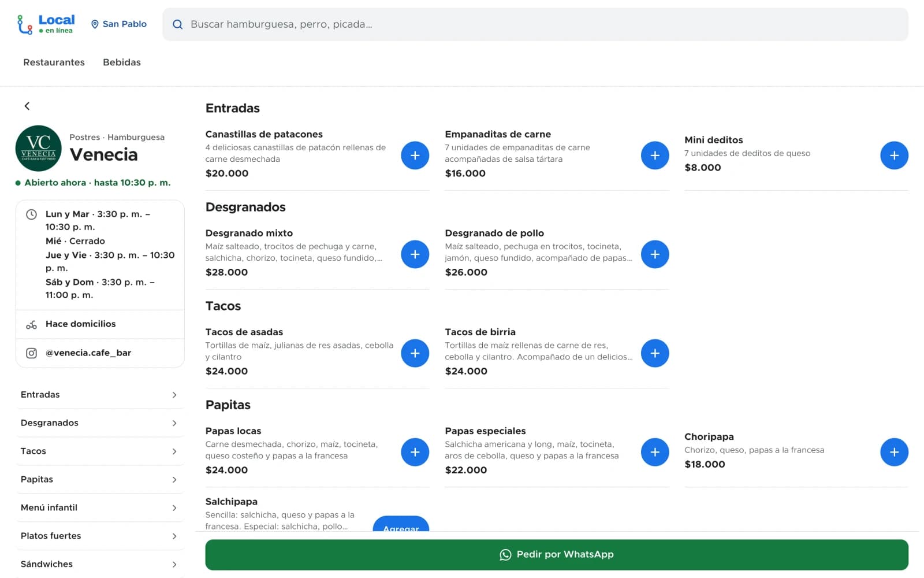The image size is (924, 578).
Task: Click the Mié · Cerrado schedule line
Action: (x=75, y=241)
